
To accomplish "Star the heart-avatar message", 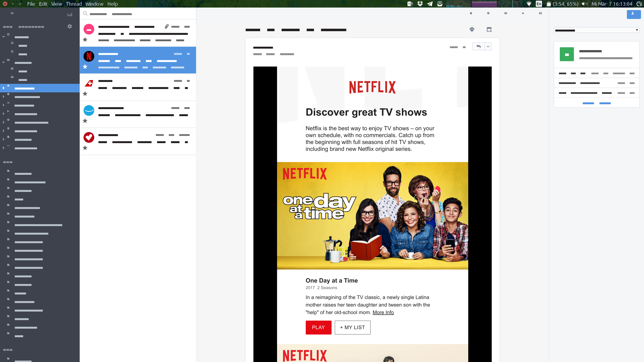I will pyautogui.click(x=85, y=148).
